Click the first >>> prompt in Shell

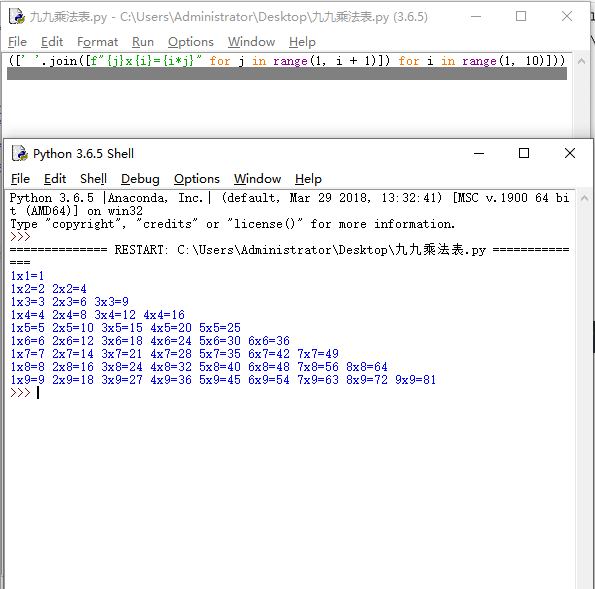click(20, 237)
